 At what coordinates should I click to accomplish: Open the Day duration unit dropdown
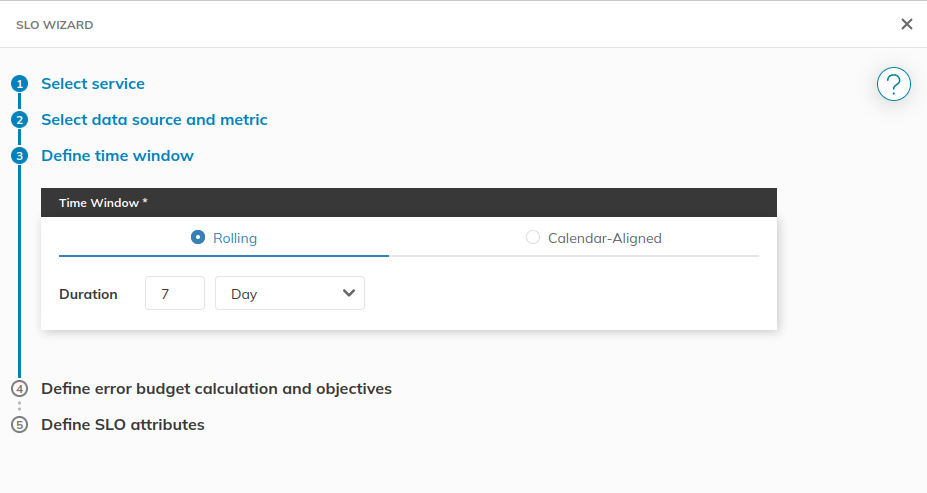(290, 293)
